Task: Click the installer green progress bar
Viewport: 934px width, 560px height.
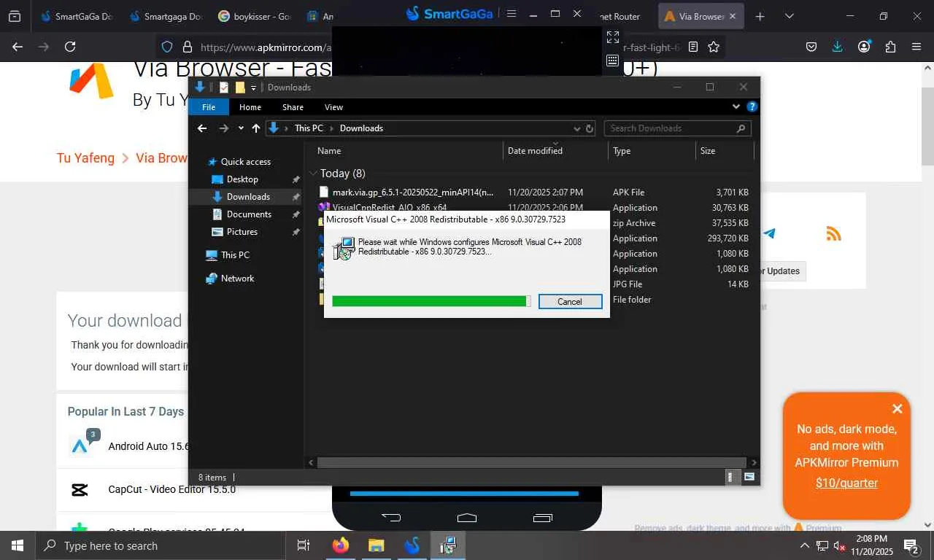Action: point(431,301)
